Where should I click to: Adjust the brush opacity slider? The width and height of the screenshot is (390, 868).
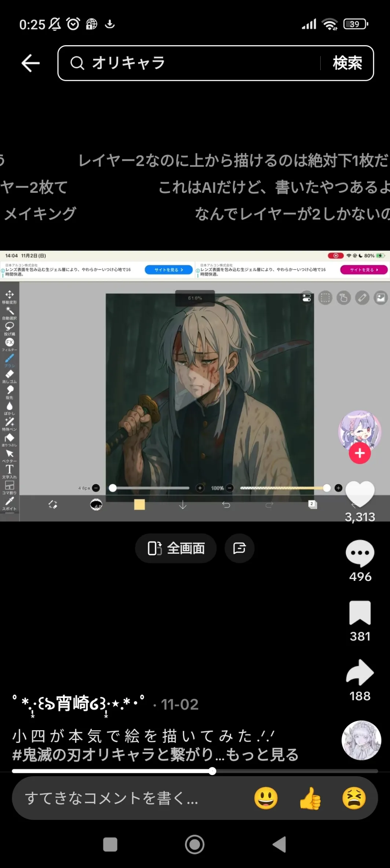(x=285, y=488)
